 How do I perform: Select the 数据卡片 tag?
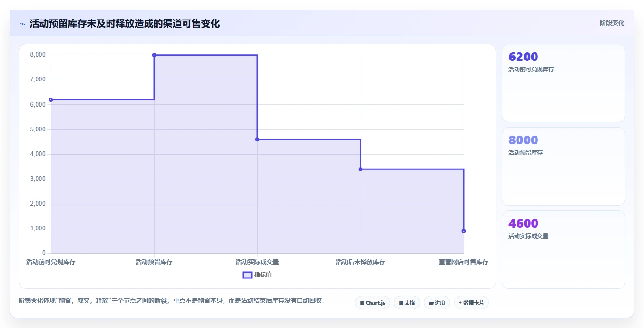(471, 303)
